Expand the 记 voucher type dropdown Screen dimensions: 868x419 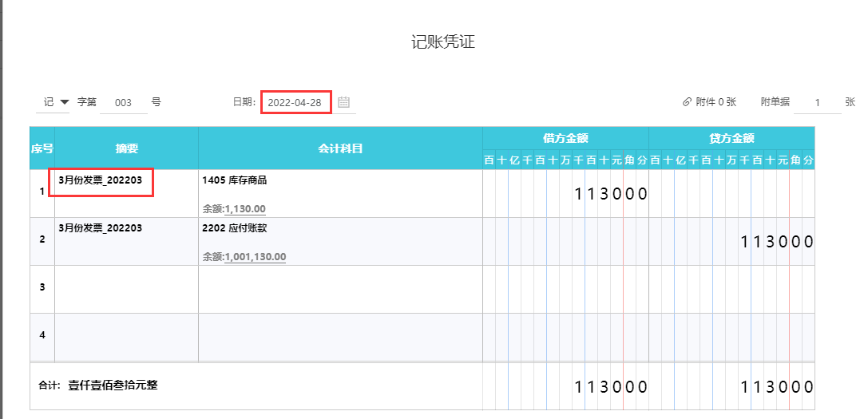[x=64, y=102]
